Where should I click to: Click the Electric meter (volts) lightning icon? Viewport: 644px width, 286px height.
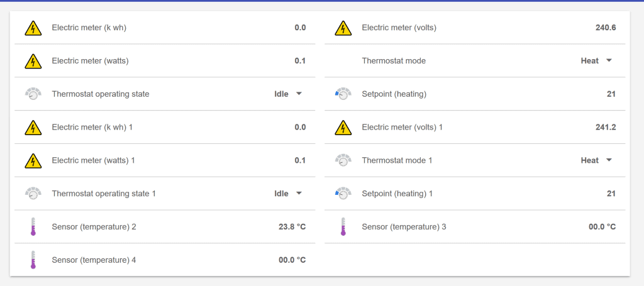pos(343,28)
